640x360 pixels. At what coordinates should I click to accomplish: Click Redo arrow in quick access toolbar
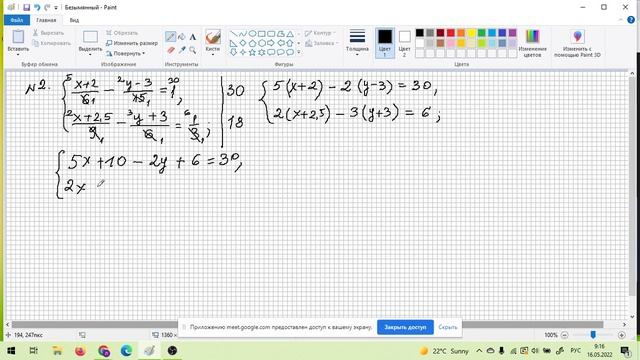pos(47,7)
